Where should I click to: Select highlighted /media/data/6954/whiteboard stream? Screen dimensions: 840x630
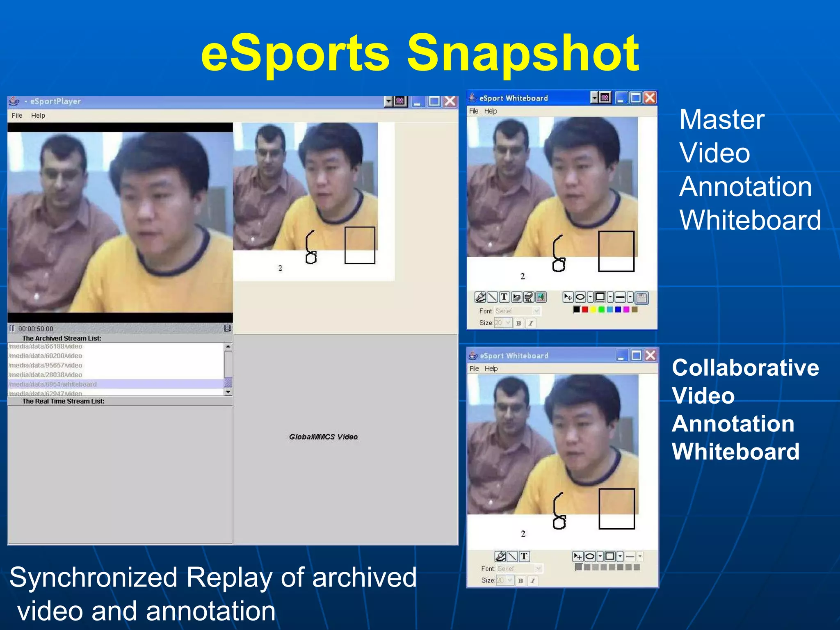116,384
